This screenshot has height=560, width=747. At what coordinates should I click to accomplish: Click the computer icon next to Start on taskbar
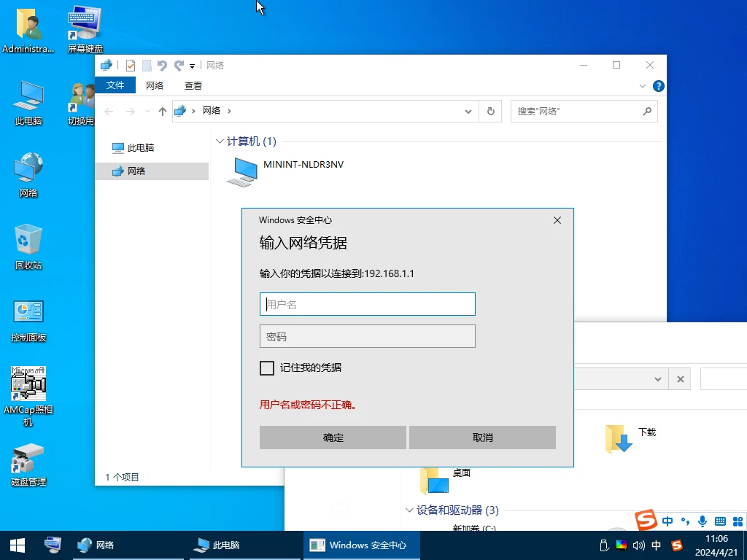[53, 545]
